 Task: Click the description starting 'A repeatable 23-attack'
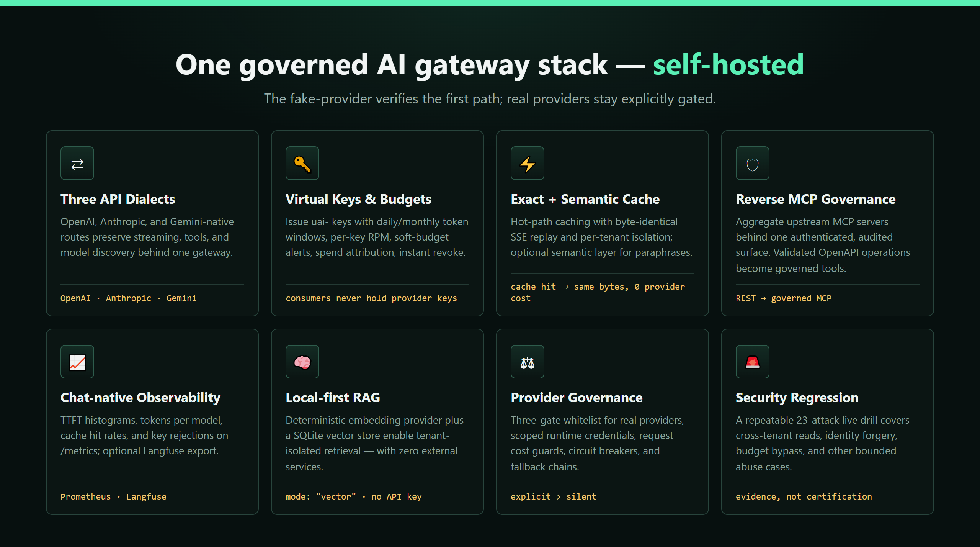(822, 444)
